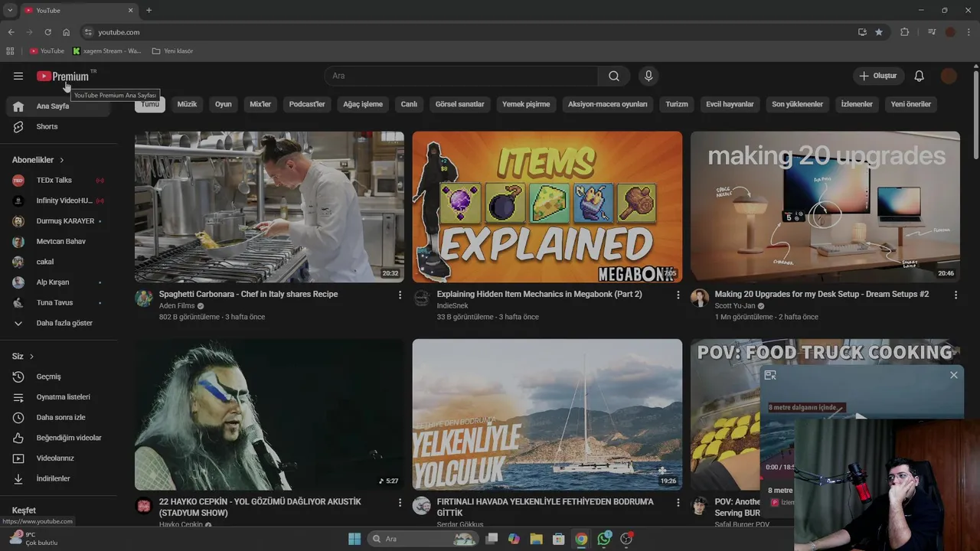Open the notifications bell
The height and width of the screenshot is (551, 980).
point(920,76)
